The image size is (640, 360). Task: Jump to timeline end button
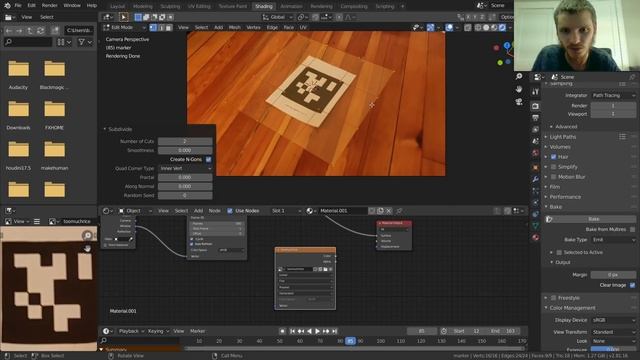tap(334, 331)
